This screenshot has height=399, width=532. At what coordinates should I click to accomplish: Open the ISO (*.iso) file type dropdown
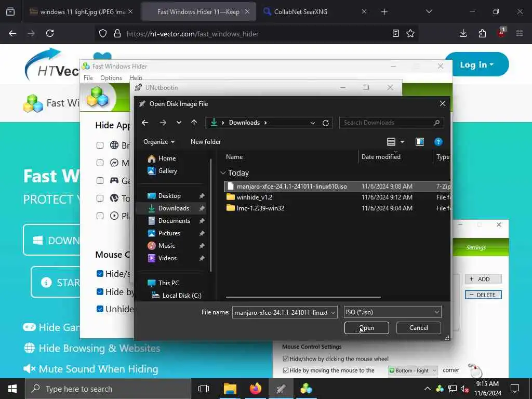(x=393, y=312)
